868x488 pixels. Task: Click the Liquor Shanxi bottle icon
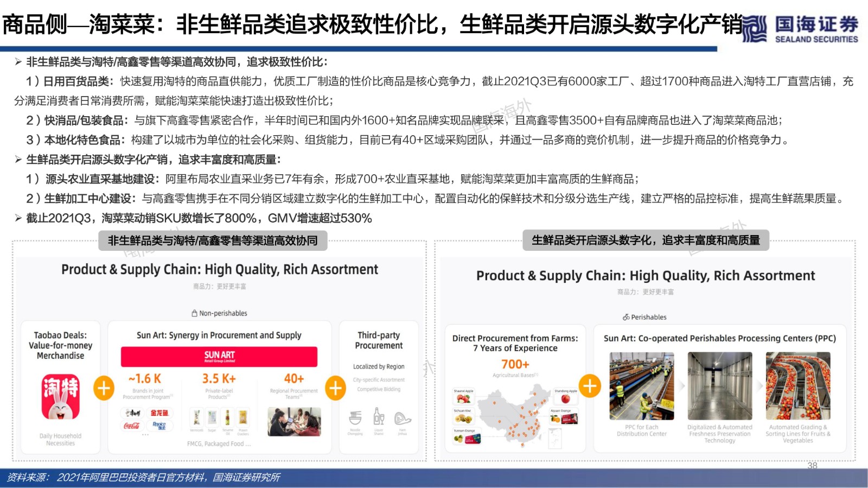click(379, 417)
